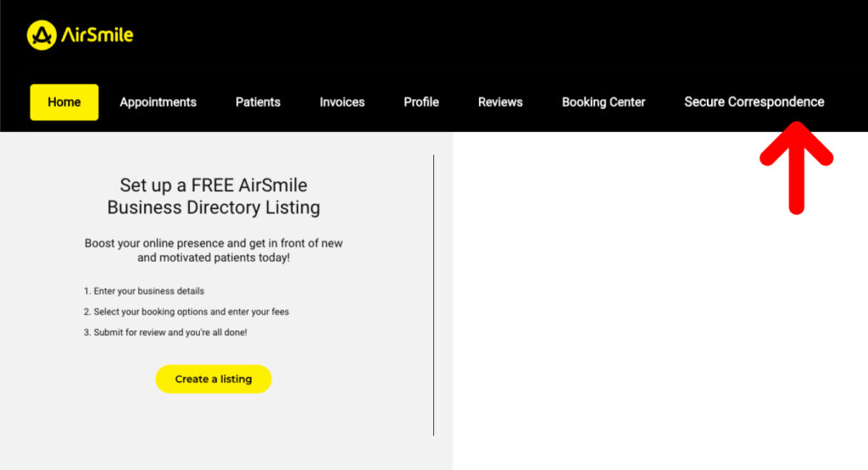Go to the Patients tab
Image resolution: width=868 pixels, height=470 pixels.
click(x=258, y=102)
